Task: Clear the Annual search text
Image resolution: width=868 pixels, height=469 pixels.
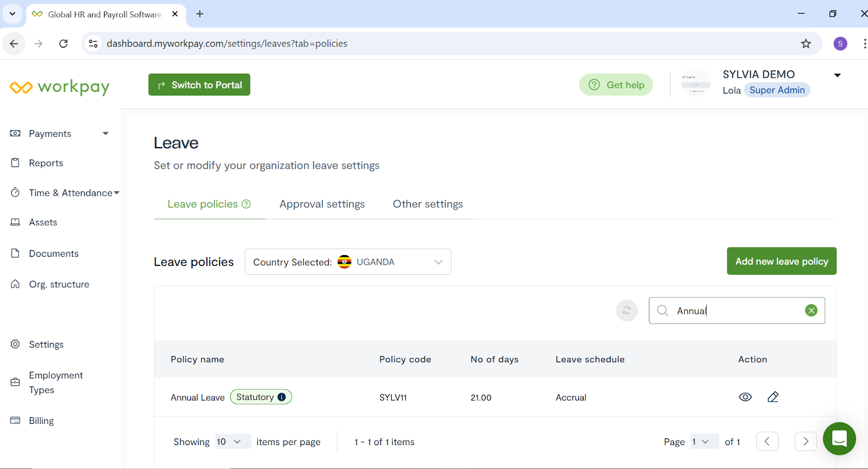Action: click(x=811, y=310)
